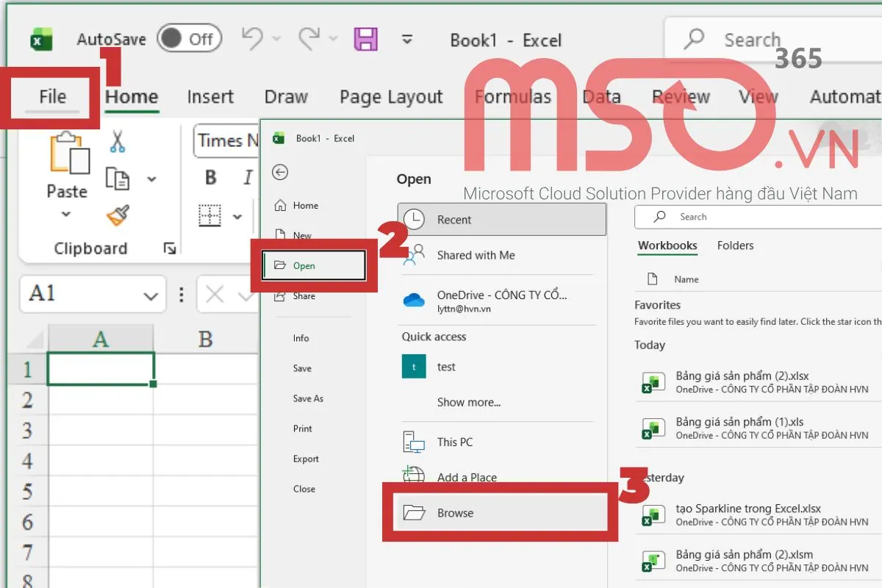Expand the Borders dropdown arrow
882x588 pixels.
click(237, 216)
